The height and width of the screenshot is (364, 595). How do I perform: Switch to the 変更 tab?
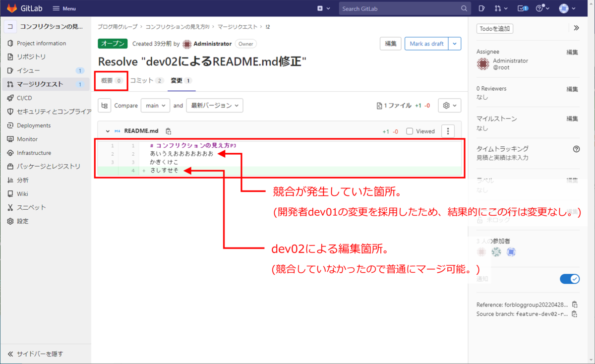click(181, 80)
